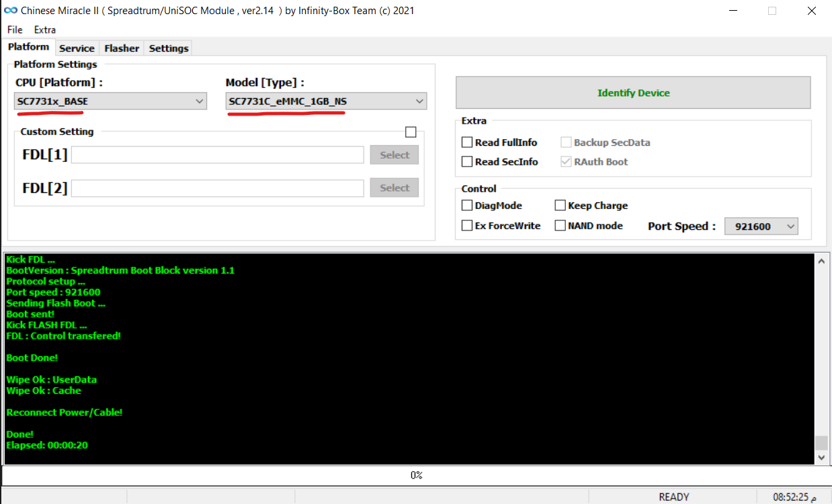Click the 'Reconnect Power/Cable!' log line
The height and width of the screenshot is (504, 832).
(65, 413)
